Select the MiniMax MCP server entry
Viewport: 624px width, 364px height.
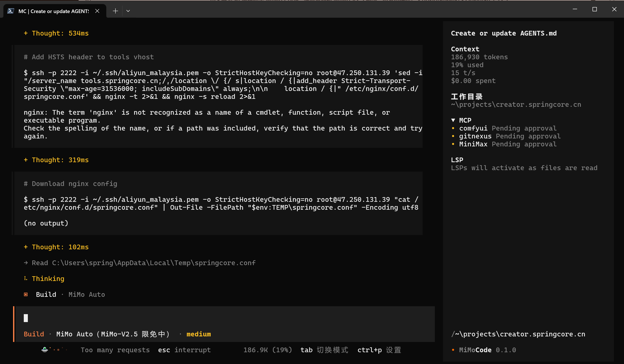504,144
